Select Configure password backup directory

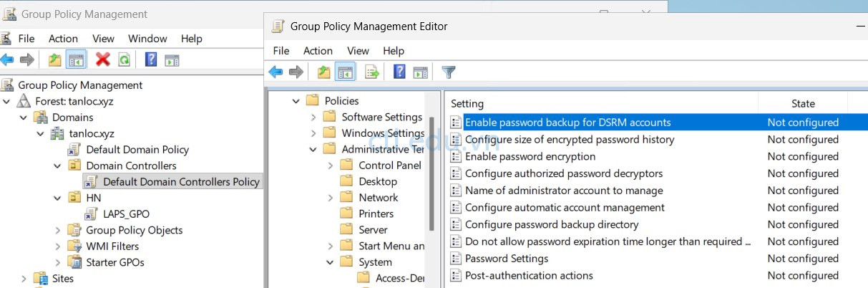click(552, 224)
